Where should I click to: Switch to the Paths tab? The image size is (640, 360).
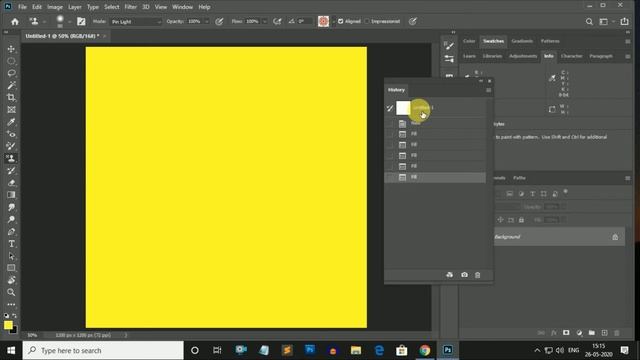point(520,178)
